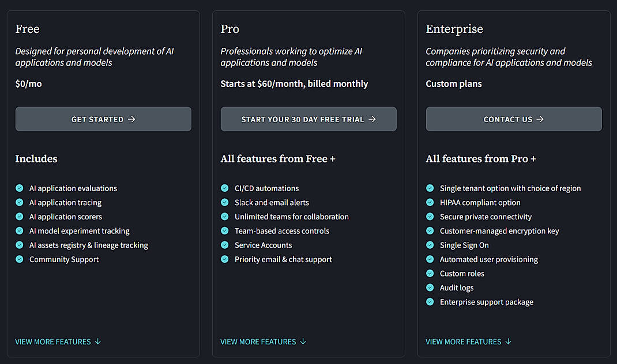617x364 pixels.
Task: Click 'Audit logs' feature text
Action: [457, 288]
